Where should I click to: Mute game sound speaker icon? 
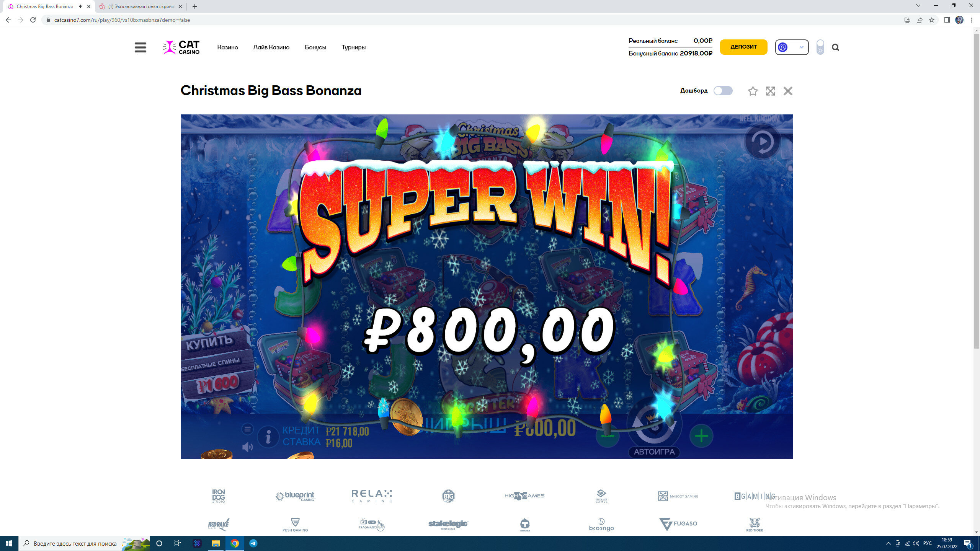(x=248, y=447)
